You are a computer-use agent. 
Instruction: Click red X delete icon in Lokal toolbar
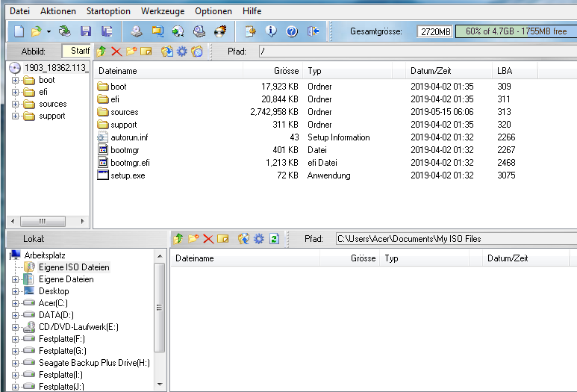pos(208,239)
